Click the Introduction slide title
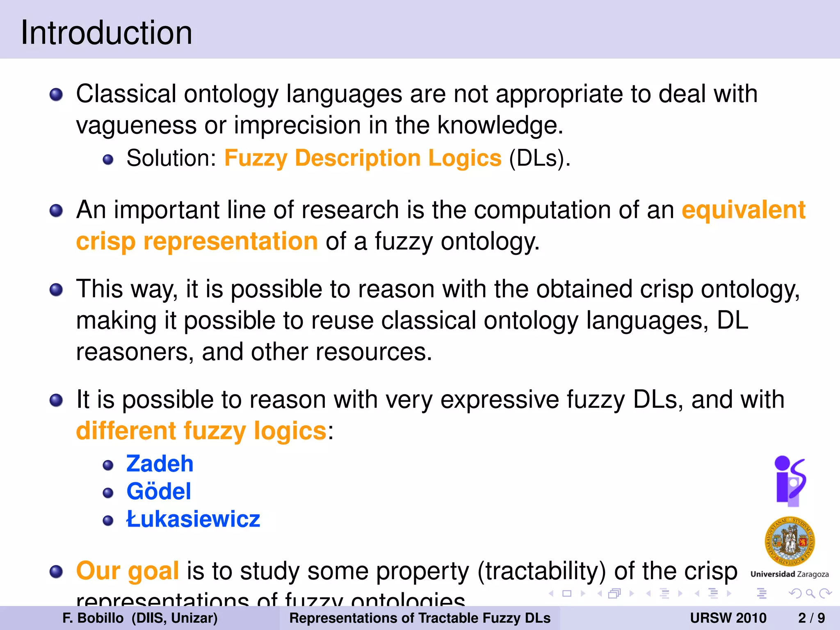 107,32
